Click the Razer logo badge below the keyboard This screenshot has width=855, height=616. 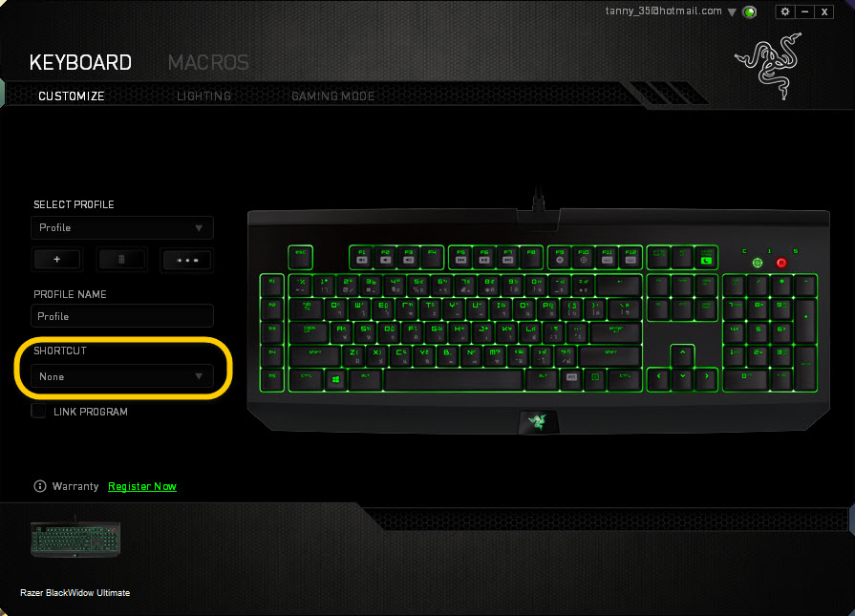538,421
